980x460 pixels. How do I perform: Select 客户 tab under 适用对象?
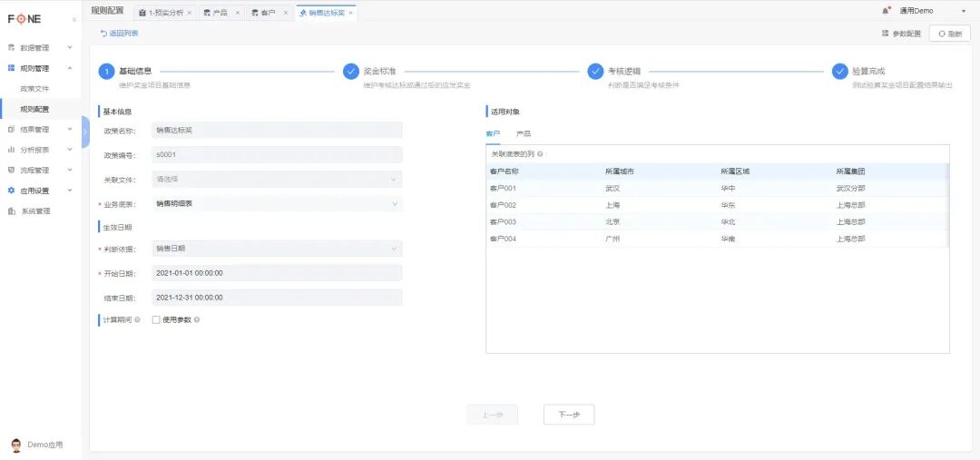coord(493,133)
